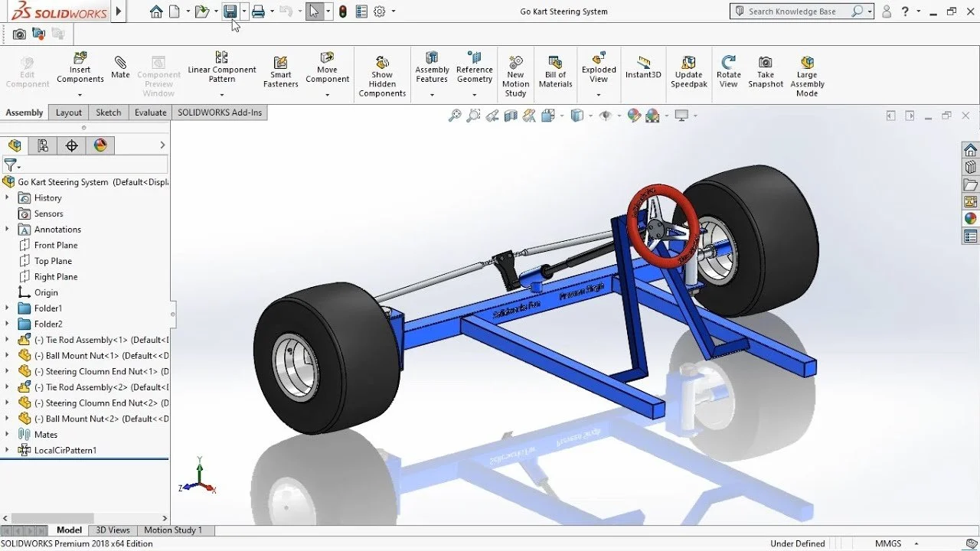Expand the History tree item
This screenshot has width=980, height=551.
(x=8, y=197)
